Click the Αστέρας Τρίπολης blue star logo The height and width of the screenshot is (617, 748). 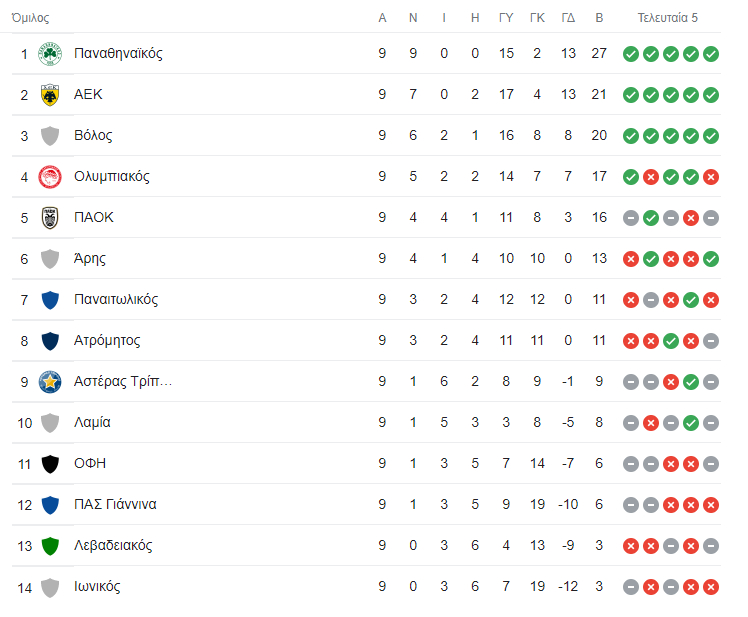tap(50, 382)
